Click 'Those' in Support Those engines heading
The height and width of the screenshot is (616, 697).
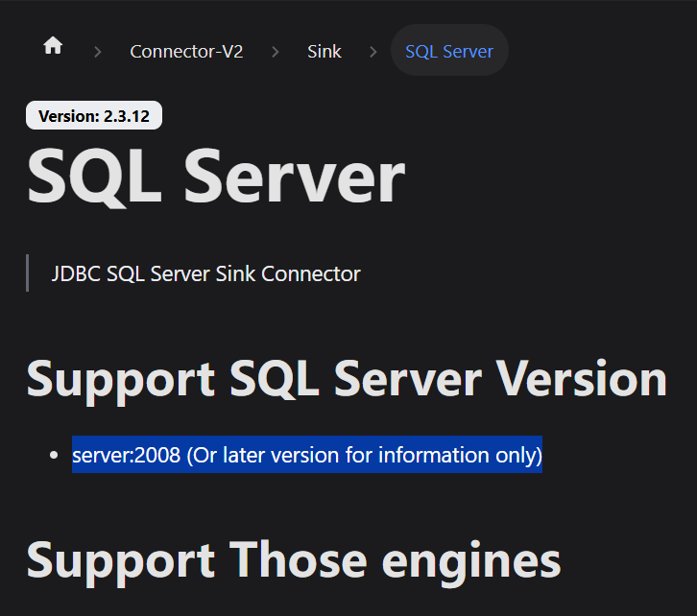point(298,559)
